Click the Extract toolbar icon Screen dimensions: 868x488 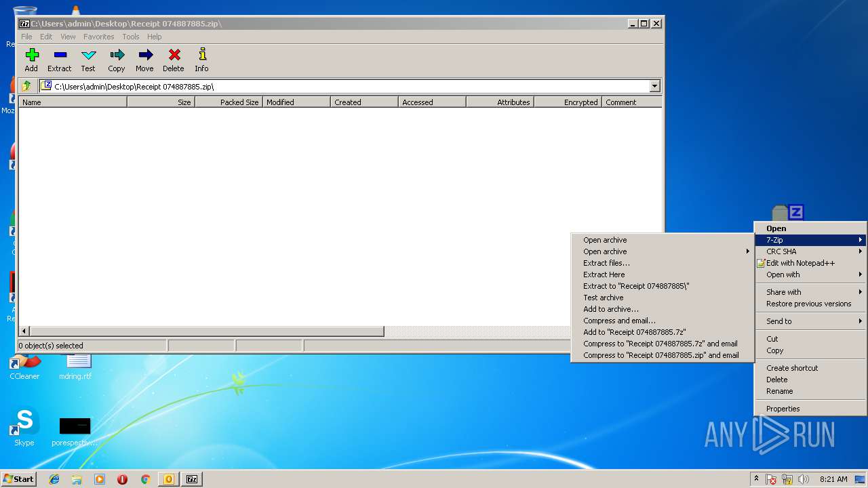[60, 60]
